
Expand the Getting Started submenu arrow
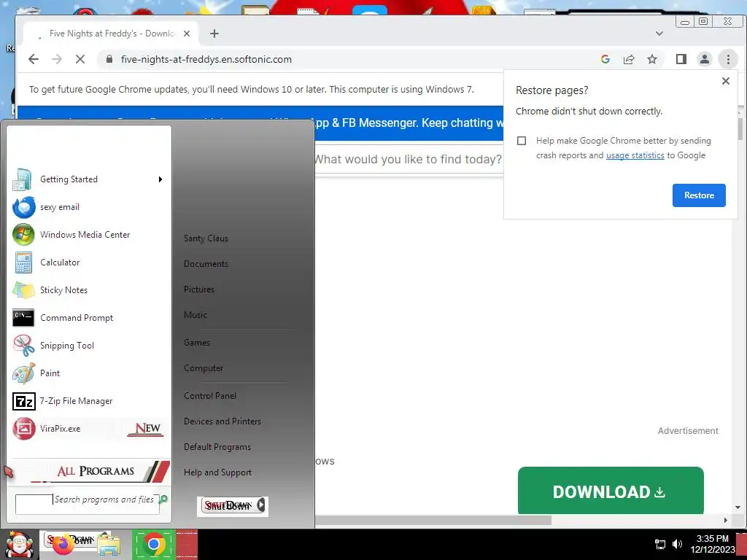[x=160, y=179]
